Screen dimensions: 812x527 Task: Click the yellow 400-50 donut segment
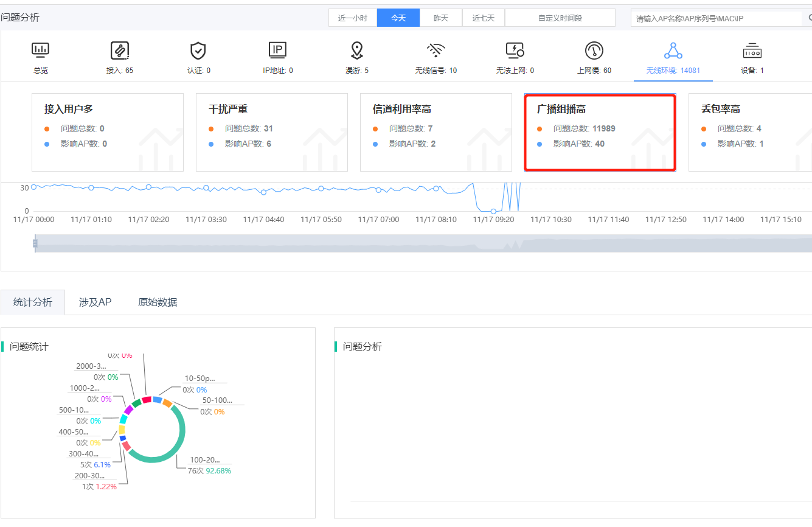[122, 429]
